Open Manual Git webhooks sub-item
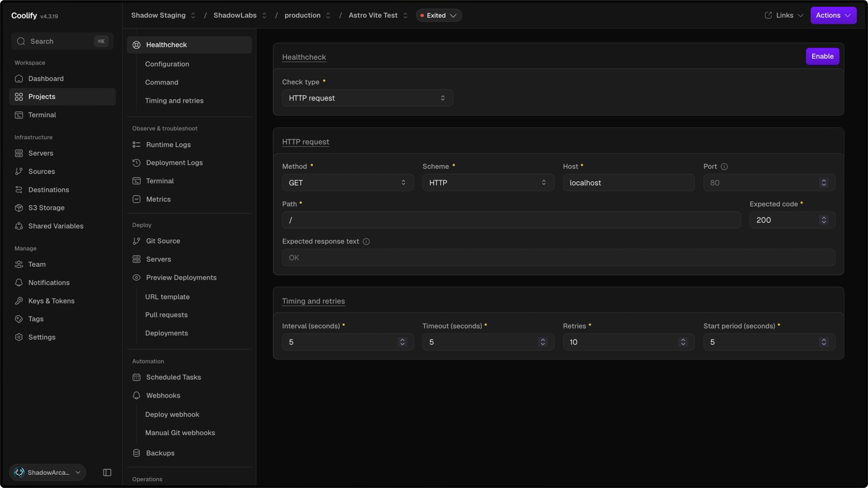 pyautogui.click(x=180, y=433)
